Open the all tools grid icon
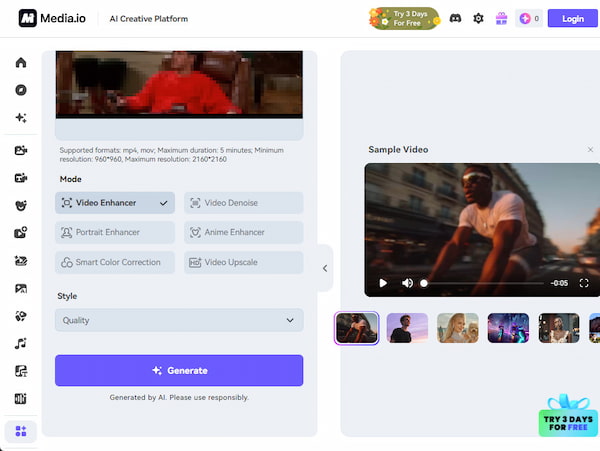Screen dimensions: 600x451 pos(21,431)
